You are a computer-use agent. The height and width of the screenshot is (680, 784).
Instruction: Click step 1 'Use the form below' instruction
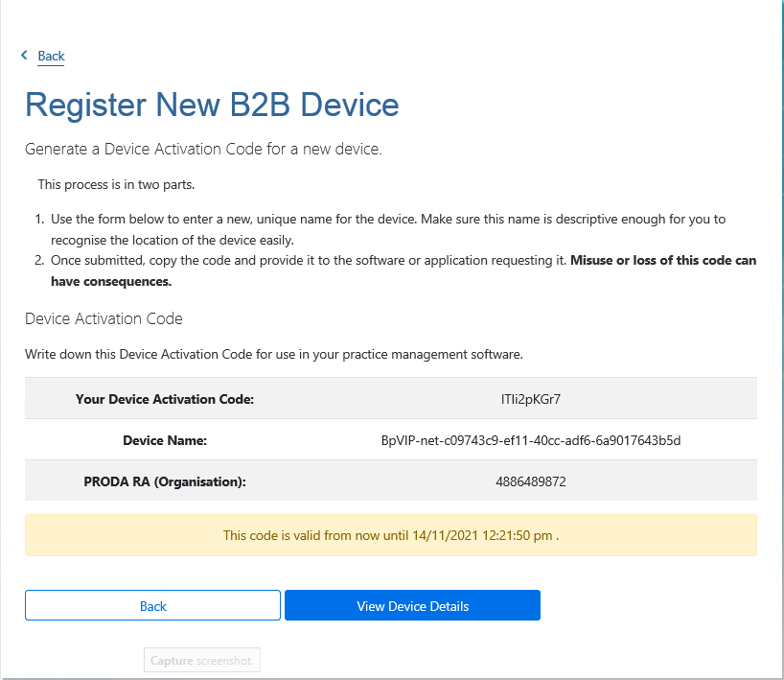click(388, 229)
